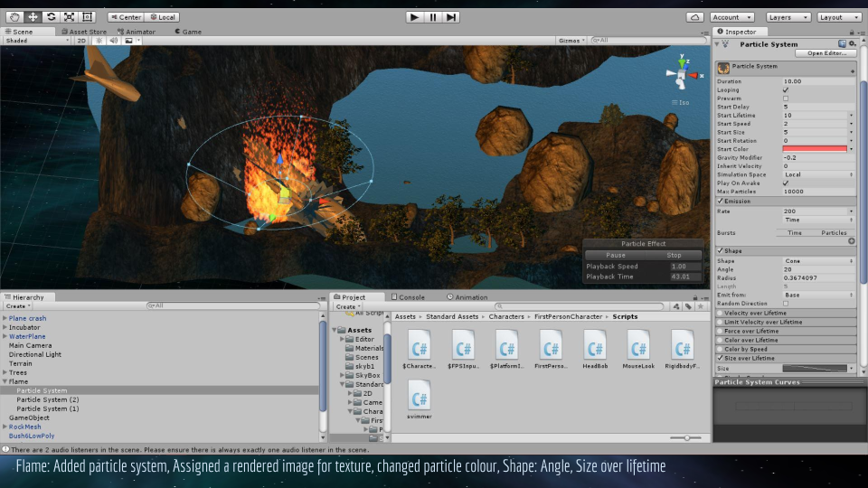Click the cloud services icon
The image size is (868, 488).
695,17
